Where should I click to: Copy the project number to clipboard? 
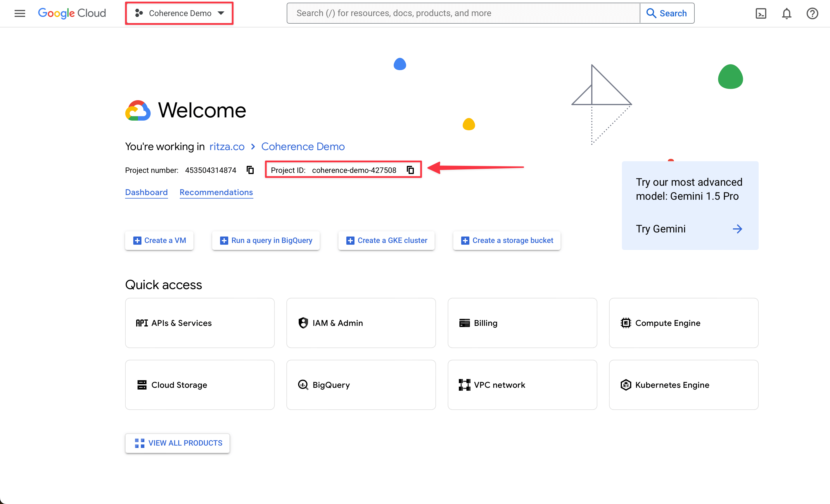click(x=250, y=170)
